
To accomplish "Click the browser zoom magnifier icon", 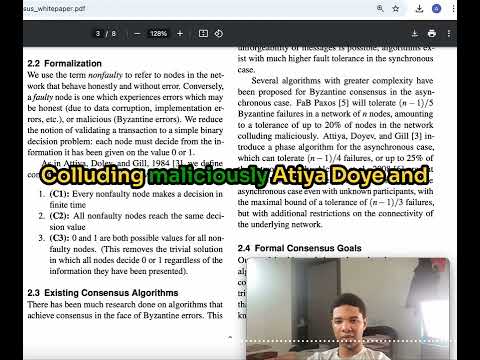I will [x=380, y=9].
